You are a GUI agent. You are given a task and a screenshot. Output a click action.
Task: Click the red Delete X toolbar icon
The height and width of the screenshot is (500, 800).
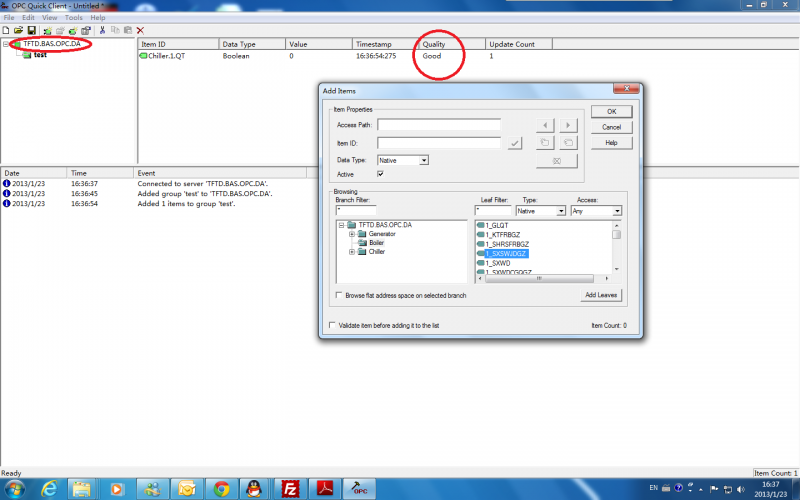(140, 31)
